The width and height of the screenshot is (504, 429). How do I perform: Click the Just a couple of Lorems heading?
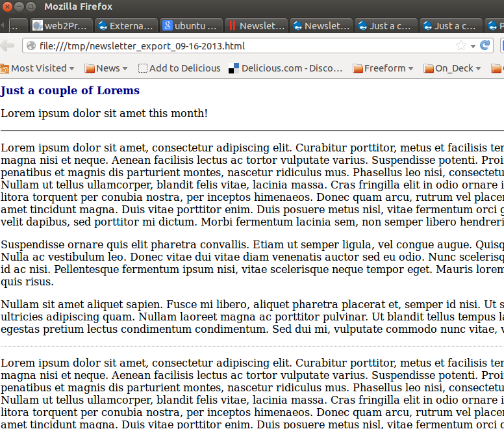[x=70, y=91]
